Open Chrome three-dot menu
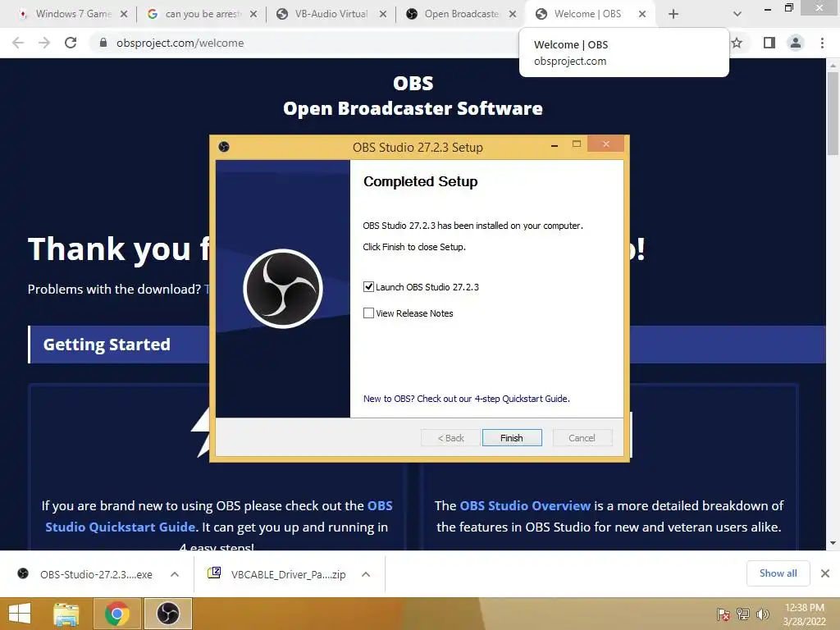 822,43
